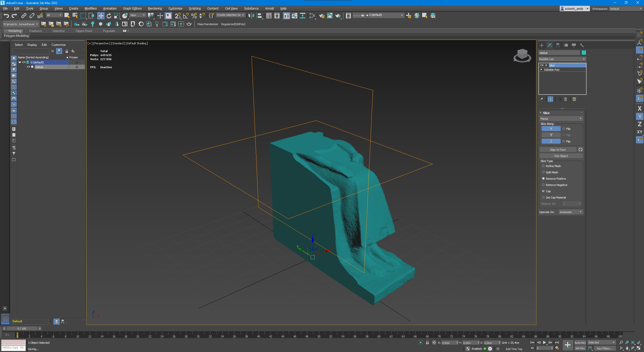Open the Modifier List dropdown
The height and width of the screenshot is (352, 644).
click(562, 59)
